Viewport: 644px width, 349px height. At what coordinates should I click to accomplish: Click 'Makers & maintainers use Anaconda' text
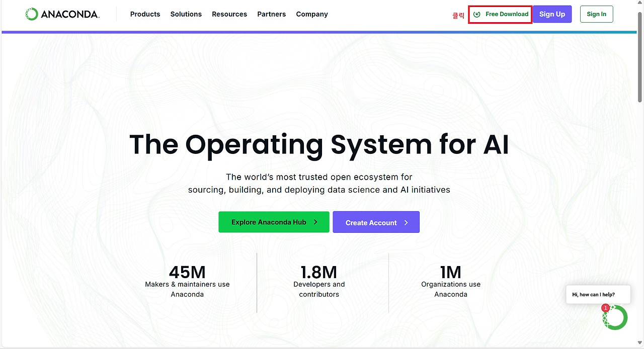pos(187,289)
